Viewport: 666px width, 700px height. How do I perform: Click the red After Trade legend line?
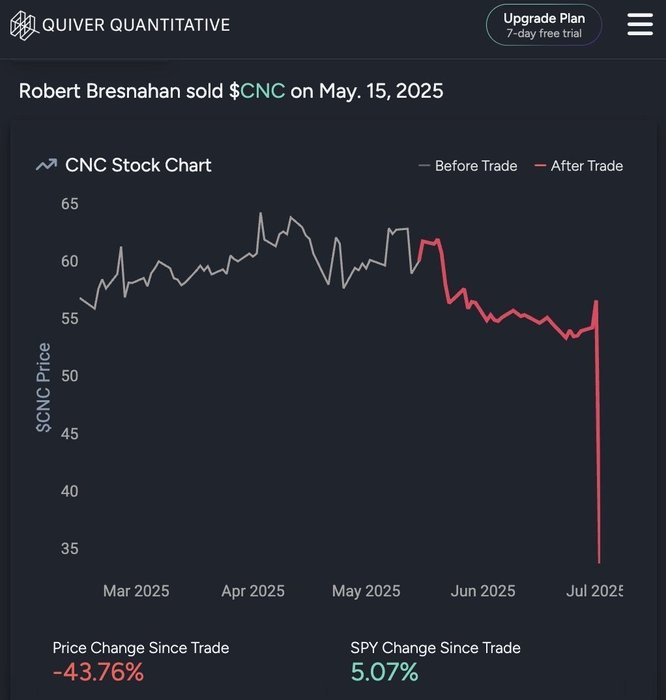coord(541,166)
